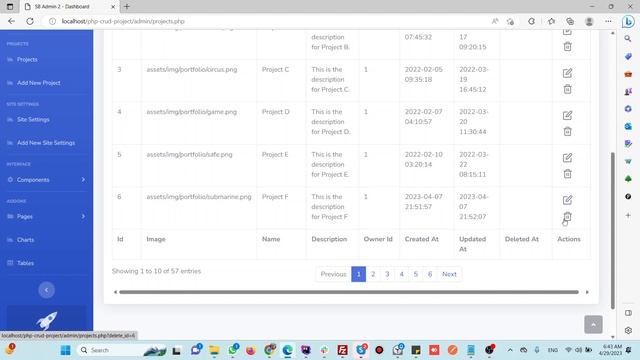The width and height of the screenshot is (640, 360).
Task: Delete Project F using trash icon
Action: (x=567, y=216)
